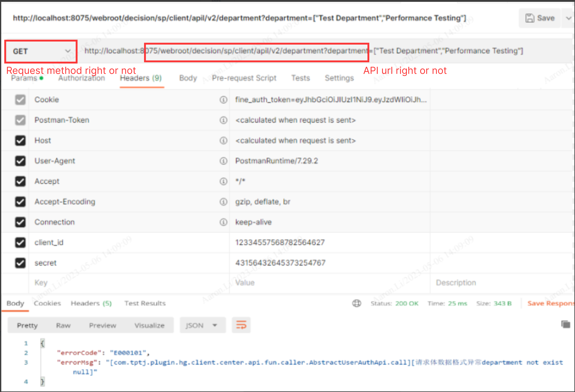Open the Pre-request Script tab
The image size is (575, 392).
[x=244, y=78]
